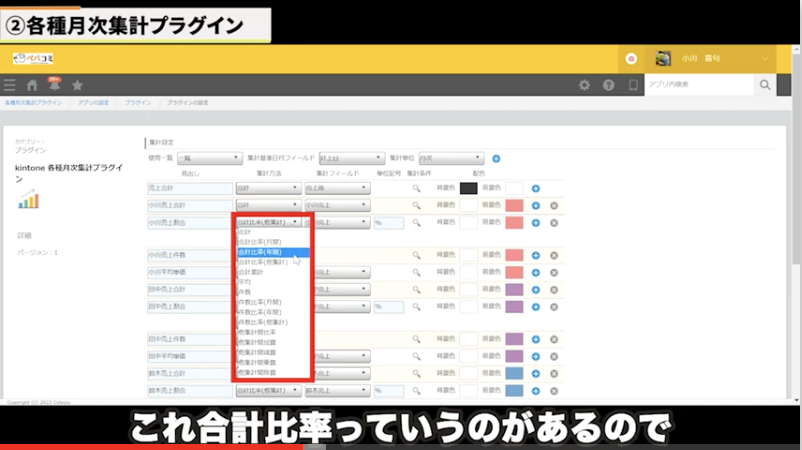The width and height of the screenshot is (802, 450).
Task: Click the black background color swatch on 売上合計 row
Action: 468,188
